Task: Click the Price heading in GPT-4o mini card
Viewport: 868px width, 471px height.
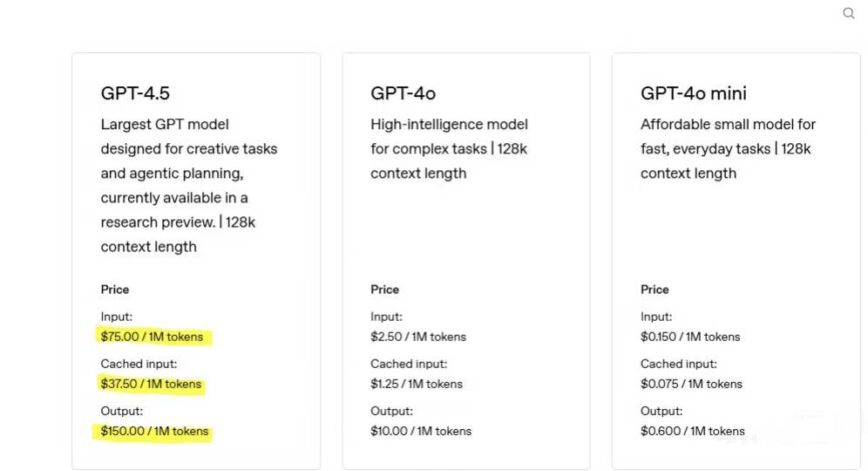Action: tap(654, 290)
